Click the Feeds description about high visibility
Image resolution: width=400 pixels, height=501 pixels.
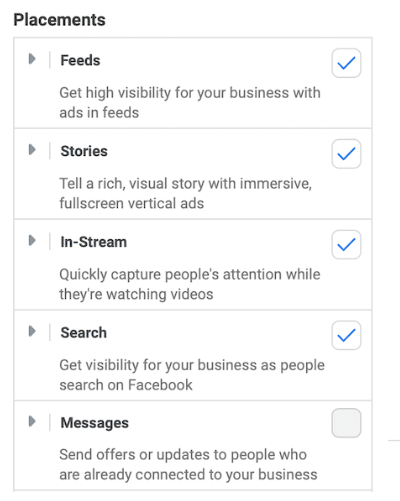click(x=190, y=103)
